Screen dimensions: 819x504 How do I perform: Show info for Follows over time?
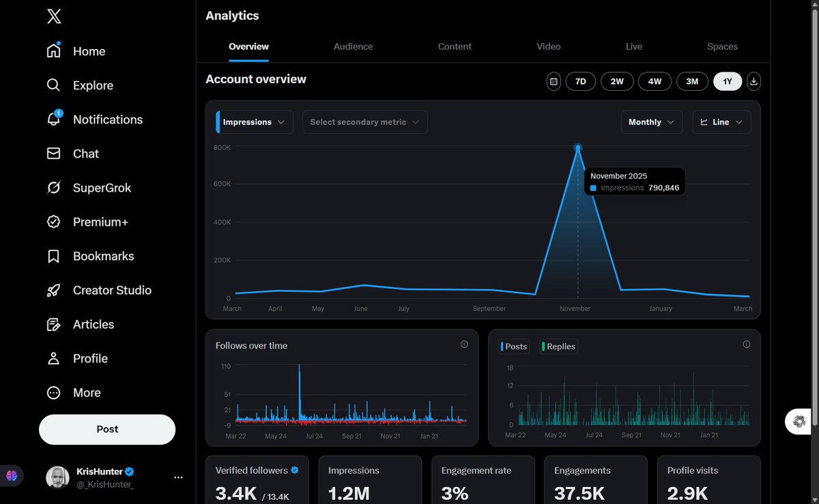(464, 344)
